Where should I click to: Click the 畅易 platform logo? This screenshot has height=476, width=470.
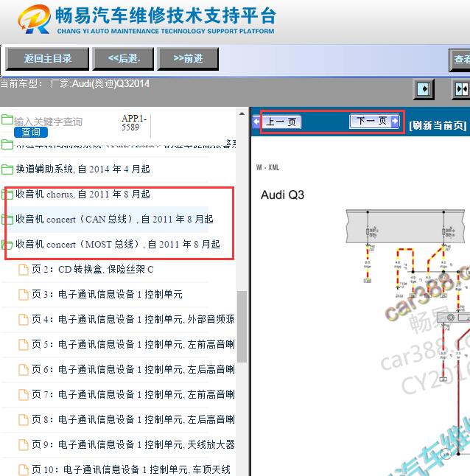coord(147,19)
